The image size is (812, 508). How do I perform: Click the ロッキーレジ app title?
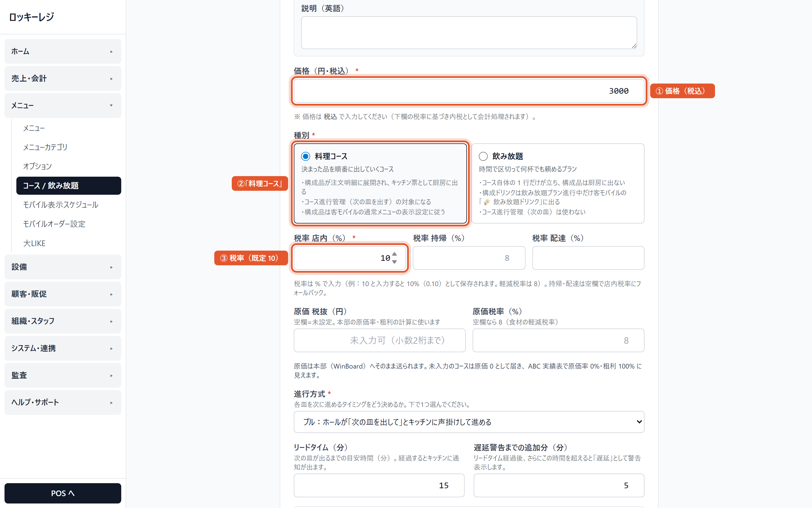click(x=32, y=17)
